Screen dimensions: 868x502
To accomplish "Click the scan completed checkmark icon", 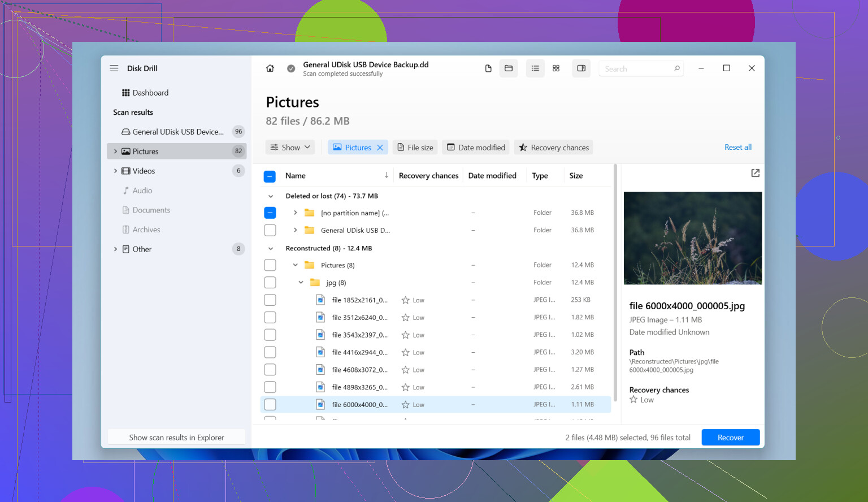I will coord(291,68).
